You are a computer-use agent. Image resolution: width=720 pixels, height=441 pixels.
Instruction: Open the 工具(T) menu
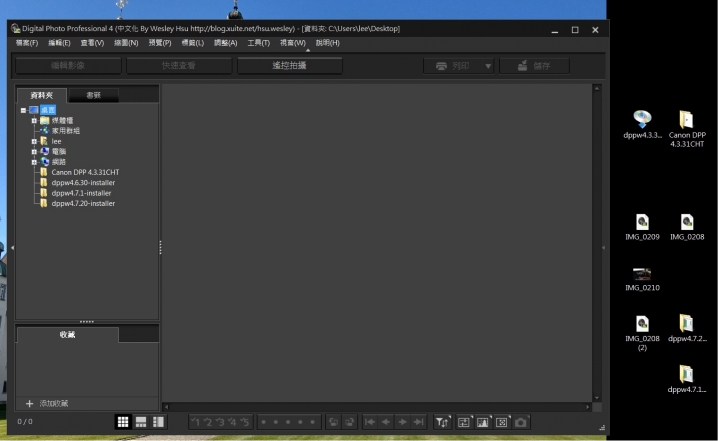pyautogui.click(x=258, y=43)
